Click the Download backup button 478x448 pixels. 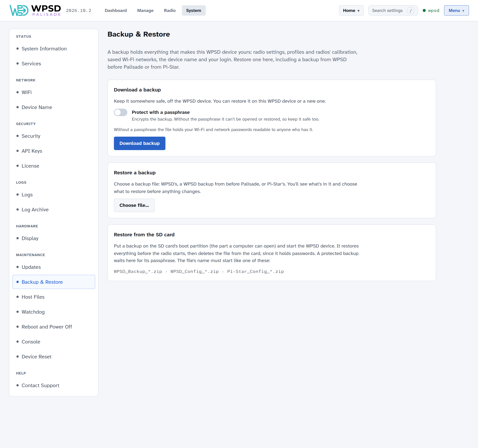[139, 143]
